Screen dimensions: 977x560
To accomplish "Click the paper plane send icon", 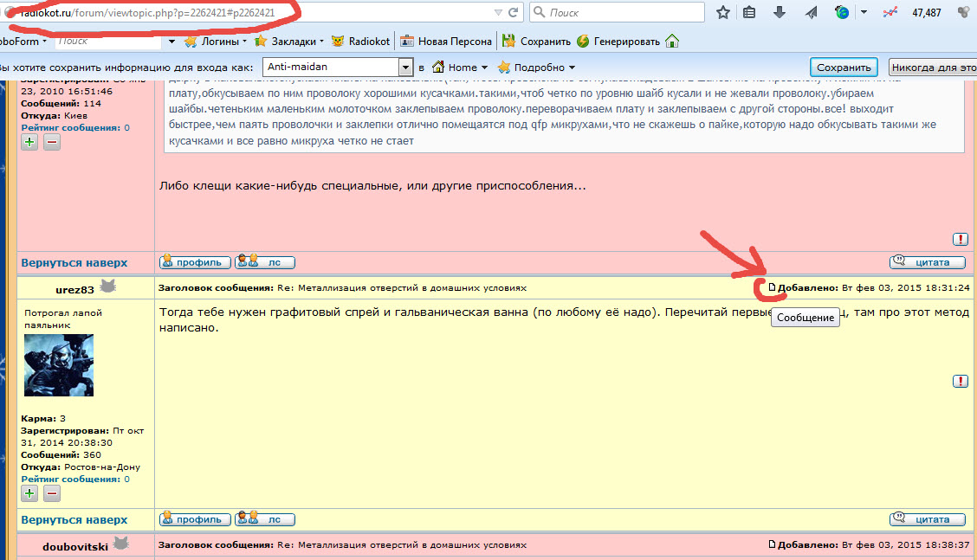I will pos(811,12).
